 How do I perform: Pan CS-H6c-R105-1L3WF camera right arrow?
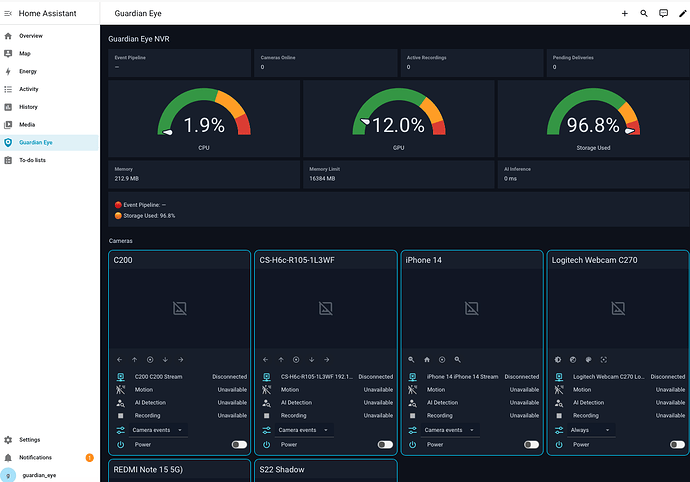tap(327, 360)
